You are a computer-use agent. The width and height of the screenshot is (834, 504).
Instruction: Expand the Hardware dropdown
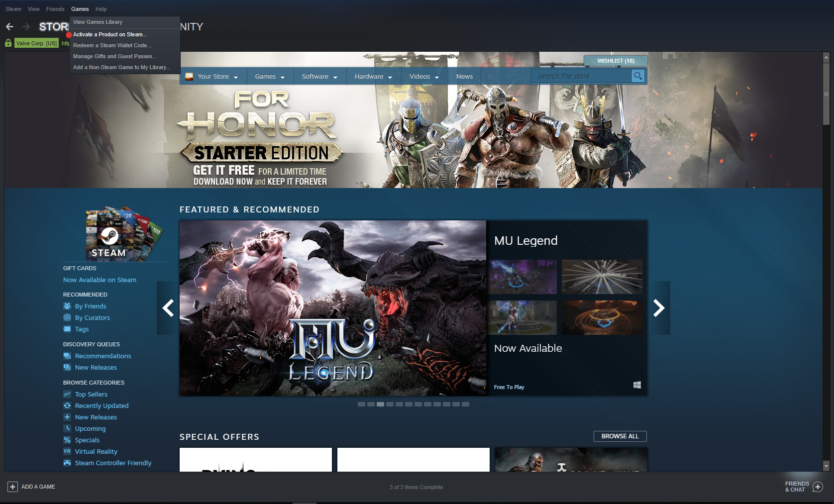(390, 77)
